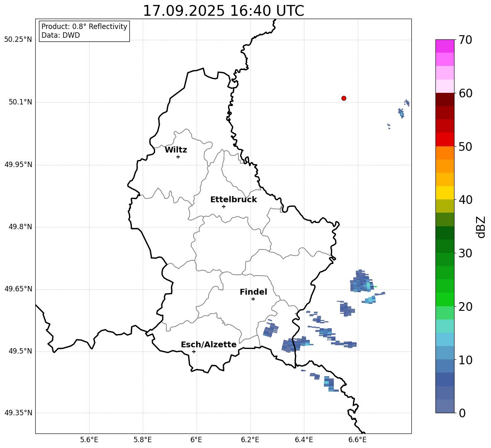Click the 6.4°E longitude label
Image resolution: width=491 pixels, height=448 pixels.
coord(304,440)
